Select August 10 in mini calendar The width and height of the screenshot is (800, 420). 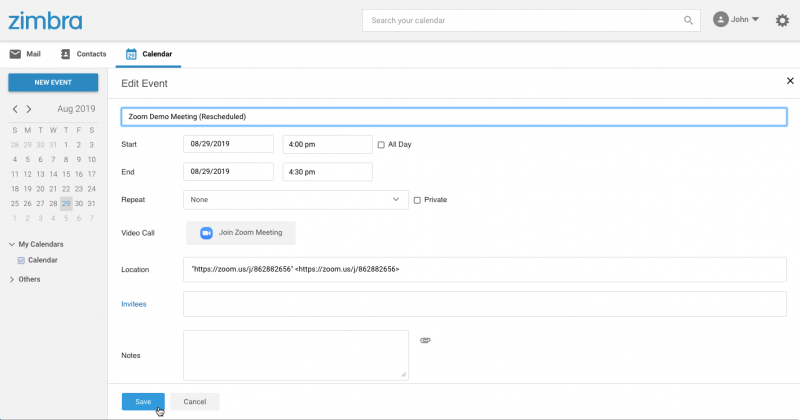coord(91,160)
